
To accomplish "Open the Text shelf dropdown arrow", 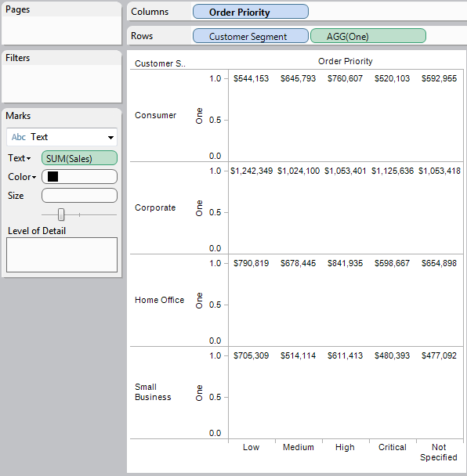I will coord(28,158).
